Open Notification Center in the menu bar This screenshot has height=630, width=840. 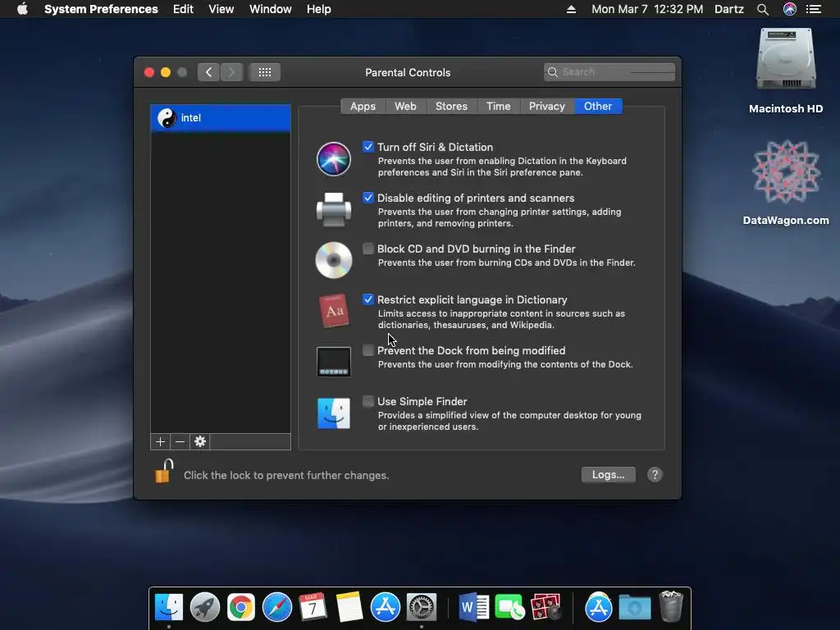(814, 9)
